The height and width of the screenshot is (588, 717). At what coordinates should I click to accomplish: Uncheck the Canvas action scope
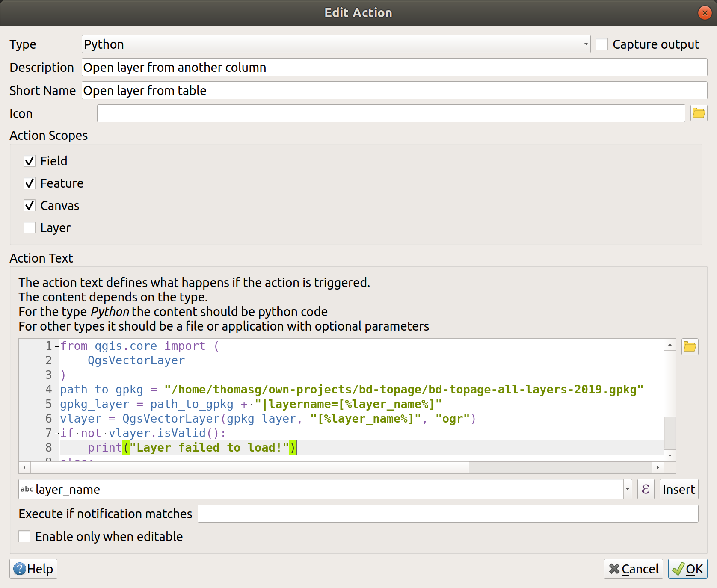(x=30, y=206)
